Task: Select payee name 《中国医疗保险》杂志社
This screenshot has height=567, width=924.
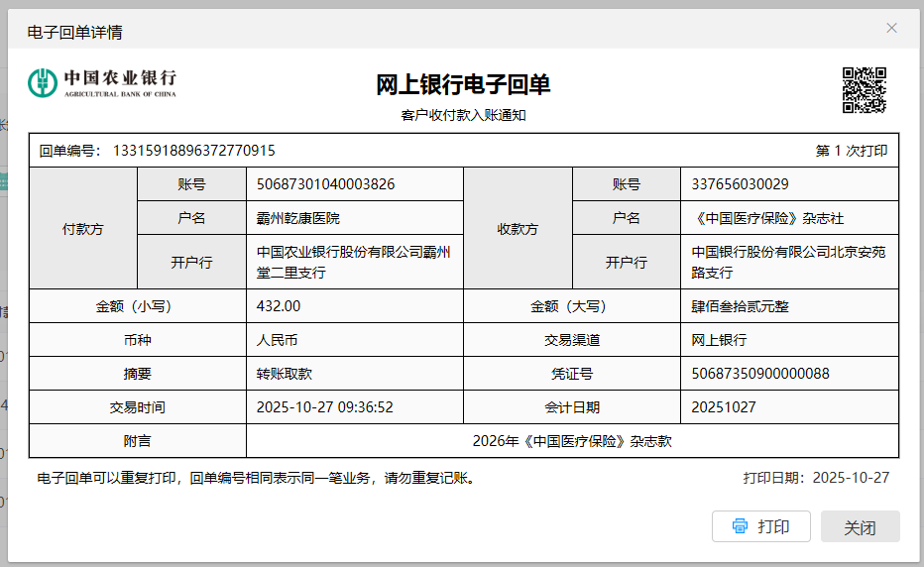Action: (767, 218)
